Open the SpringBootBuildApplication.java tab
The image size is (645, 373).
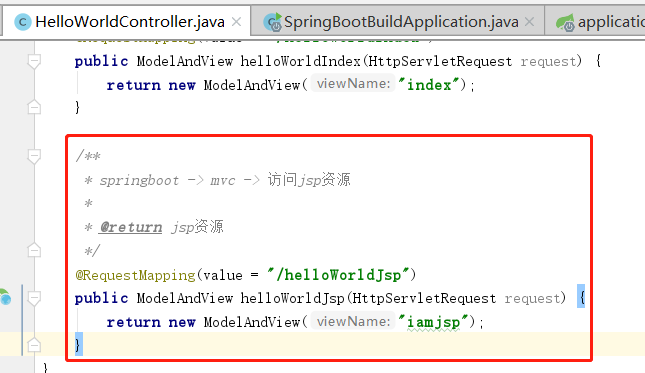click(397, 21)
